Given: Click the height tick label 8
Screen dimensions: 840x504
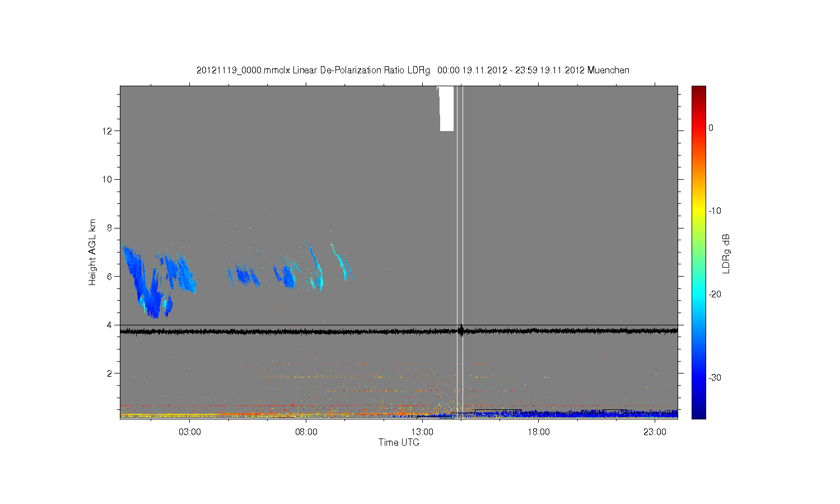Looking at the screenshot, I should (x=110, y=228).
